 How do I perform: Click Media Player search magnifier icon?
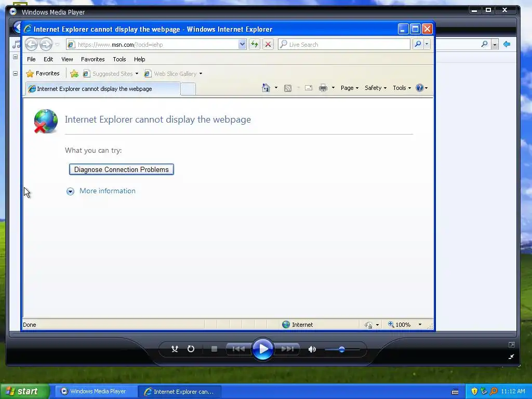click(x=485, y=44)
